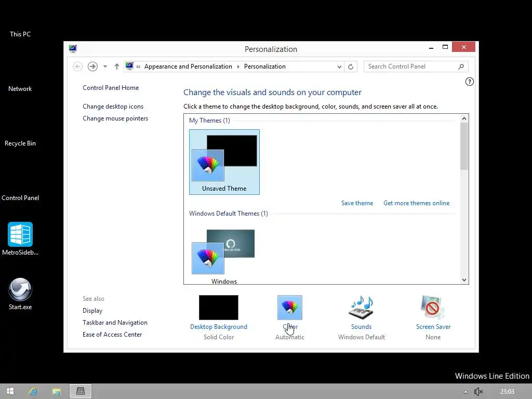
Task: Open the Screen Saver settings icon
Action: click(433, 308)
